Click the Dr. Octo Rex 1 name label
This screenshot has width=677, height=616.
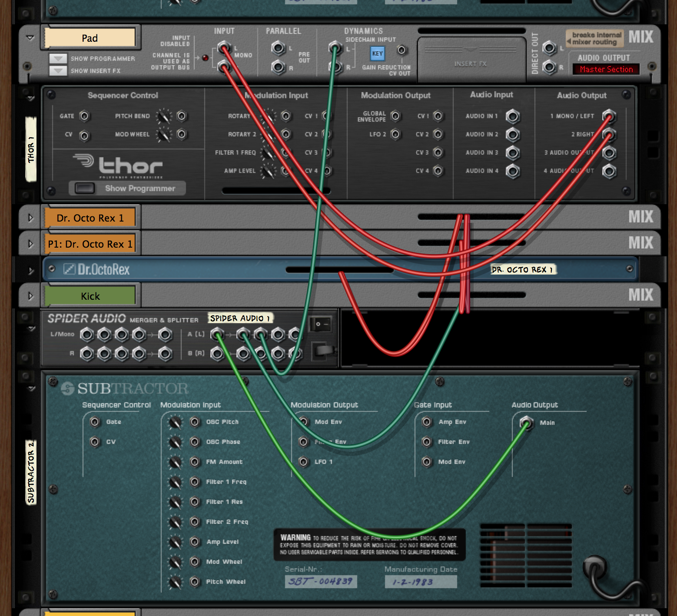[90, 218]
